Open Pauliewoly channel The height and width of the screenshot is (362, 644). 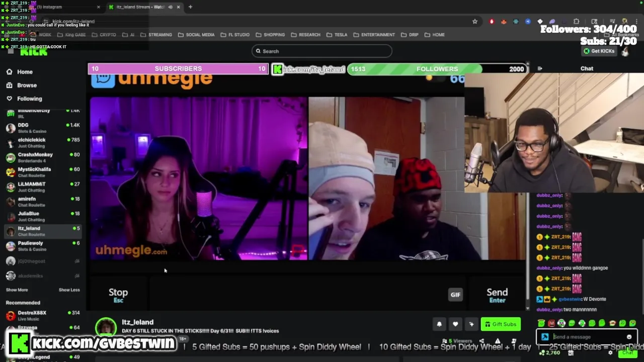[x=42, y=246]
